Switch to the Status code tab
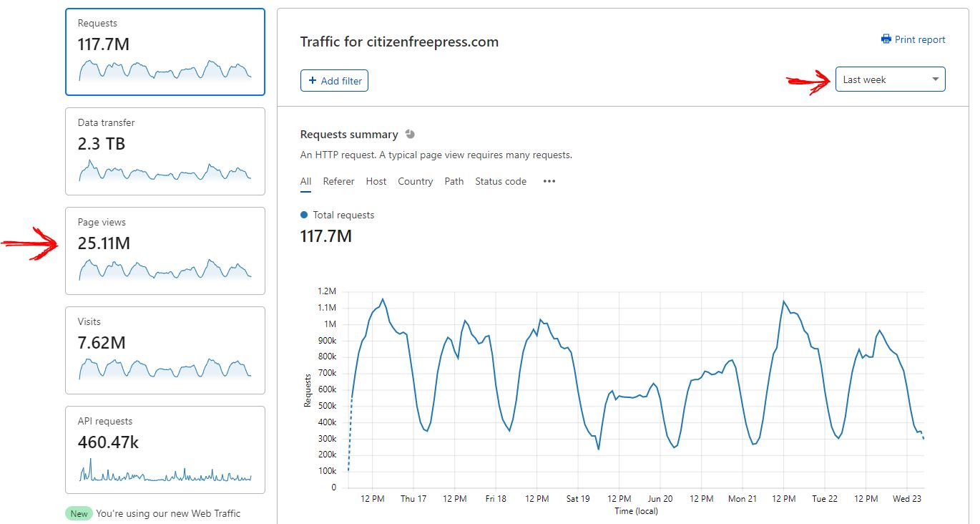Image resolution: width=980 pixels, height=524 pixels. click(501, 181)
